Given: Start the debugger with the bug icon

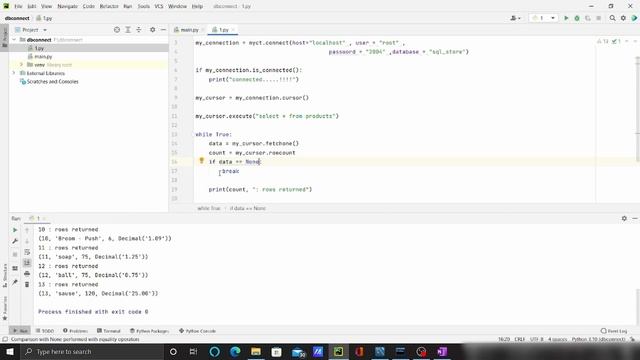Looking at the screenshot, I should coord(577,18).
